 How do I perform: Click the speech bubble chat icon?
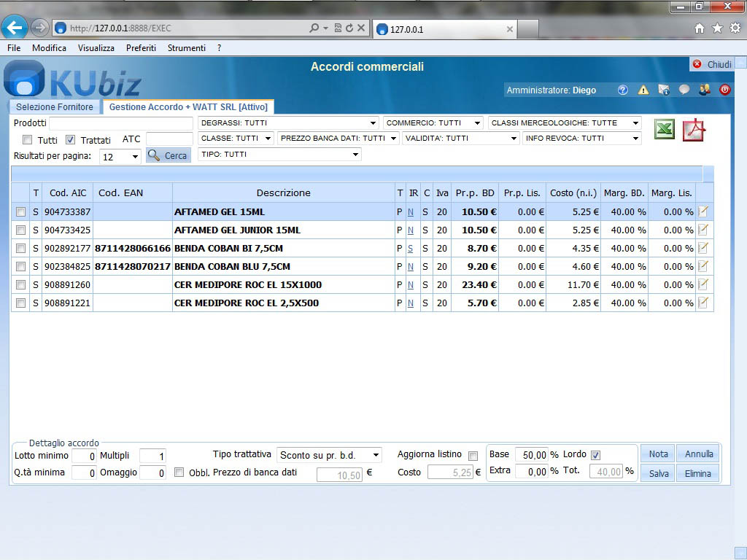pos(684,90)
